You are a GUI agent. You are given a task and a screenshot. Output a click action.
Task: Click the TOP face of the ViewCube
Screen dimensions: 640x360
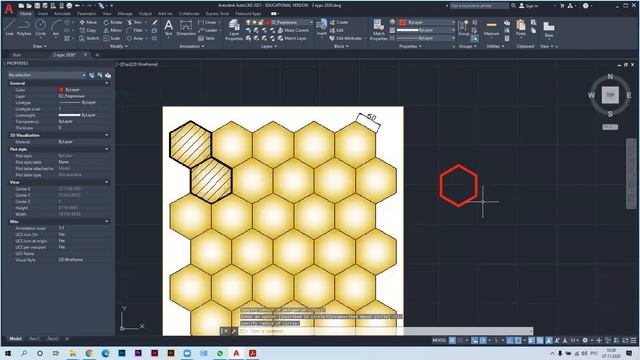(610, 95)
